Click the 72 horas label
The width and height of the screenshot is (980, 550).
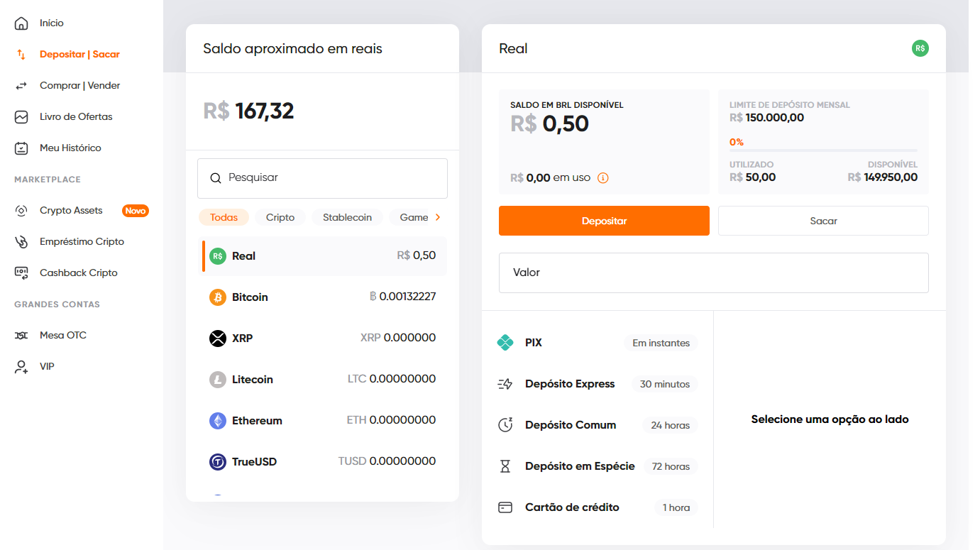671,466
